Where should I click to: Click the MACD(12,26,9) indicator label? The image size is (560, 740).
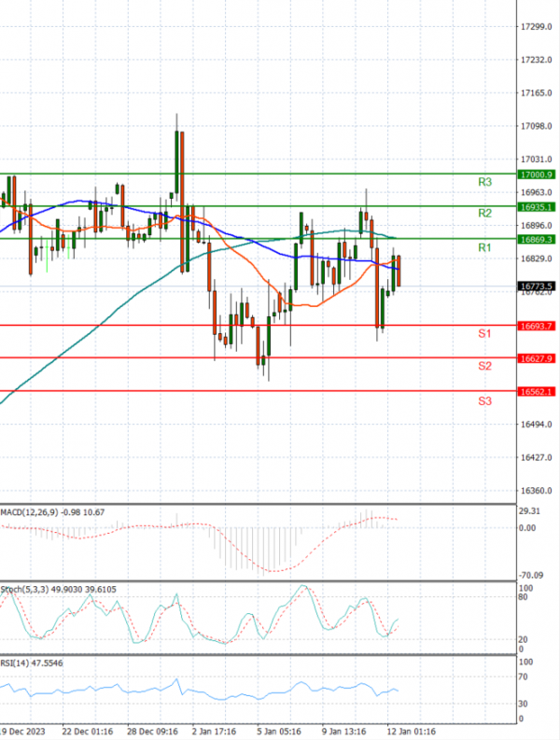53,512
